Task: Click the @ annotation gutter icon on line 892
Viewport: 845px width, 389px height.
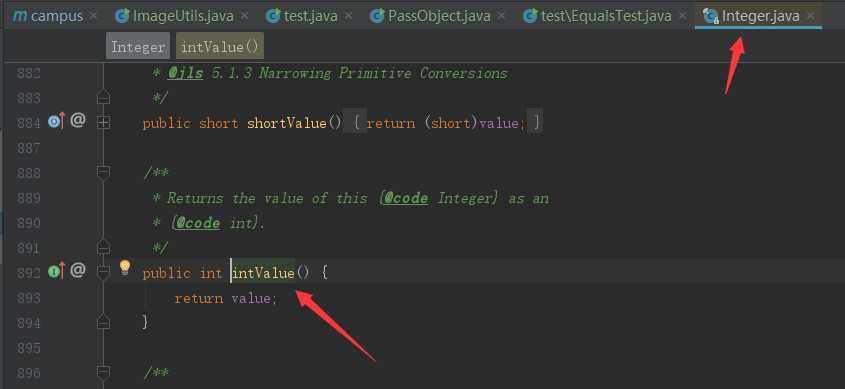Action: [x=78, y=270]
